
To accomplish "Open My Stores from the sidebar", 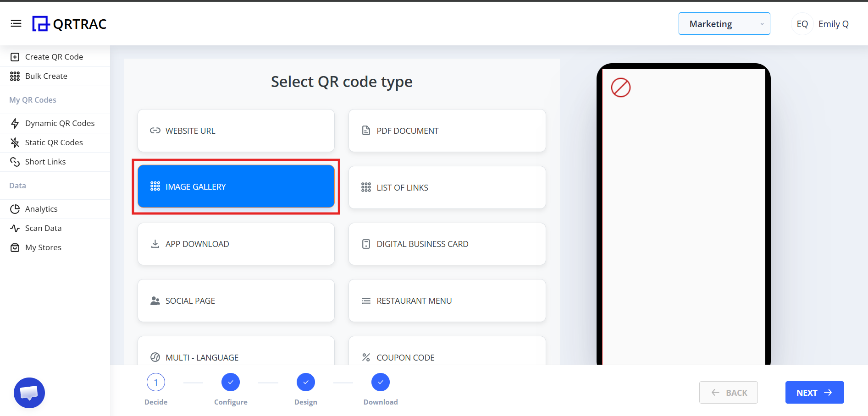I will 43,247.
